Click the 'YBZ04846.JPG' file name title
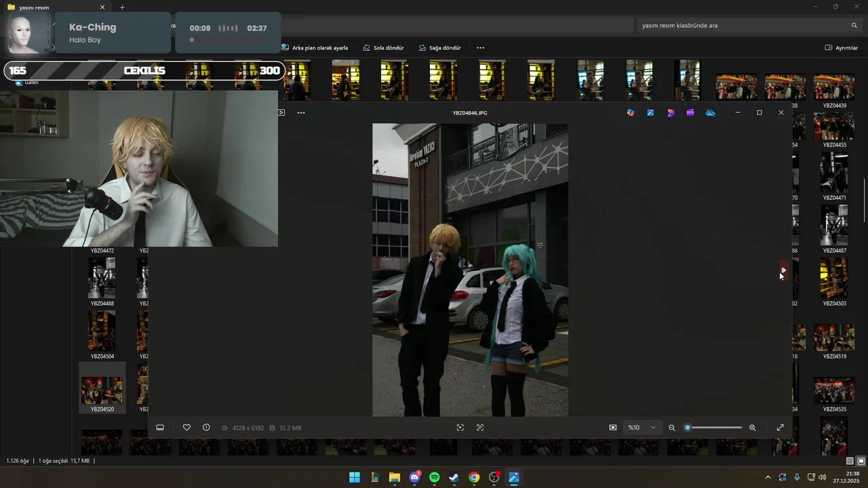 470,113
